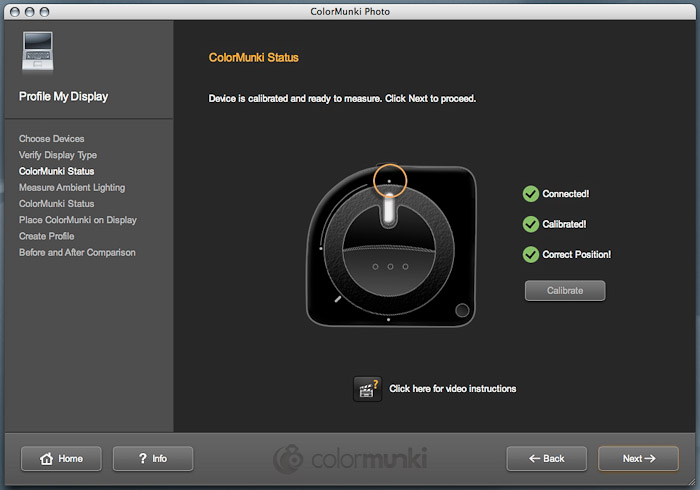Screen dimensions: 700x490
Task: Select Choose Devices step in sidebar
Action: [52, 139]
